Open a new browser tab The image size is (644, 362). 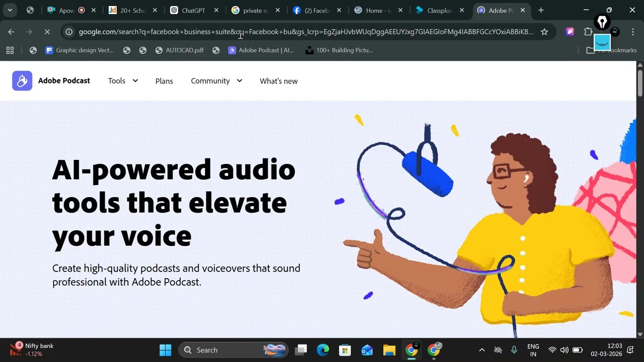click(541, 10)
